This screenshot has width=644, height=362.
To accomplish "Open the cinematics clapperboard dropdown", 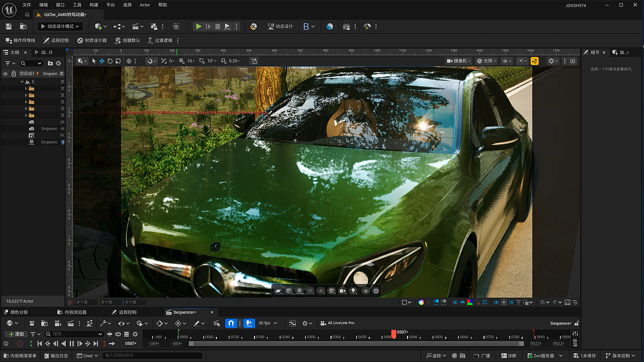I will pyautogui.click(x=137, y=26).
